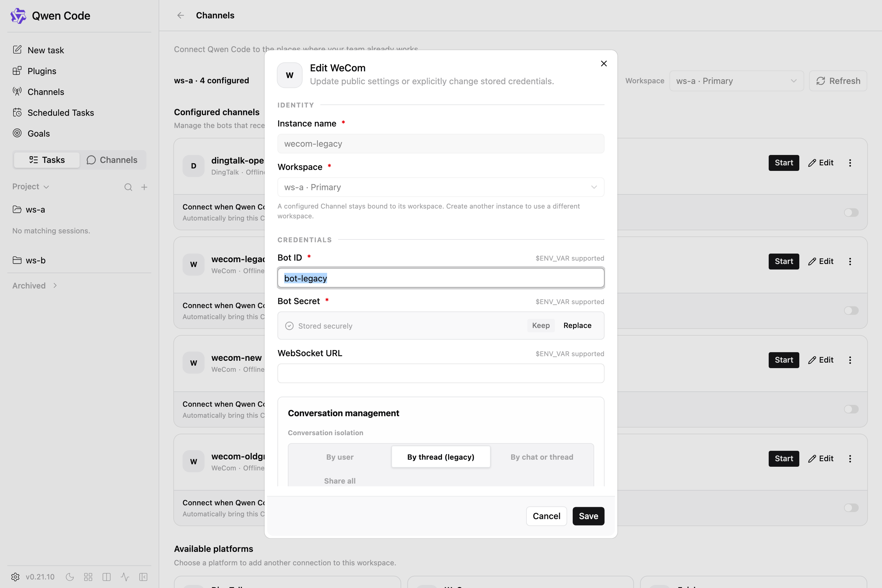This screenshot has width=882, height=588.
Task: Click into the Bot ID field
Action: point(441,278)
